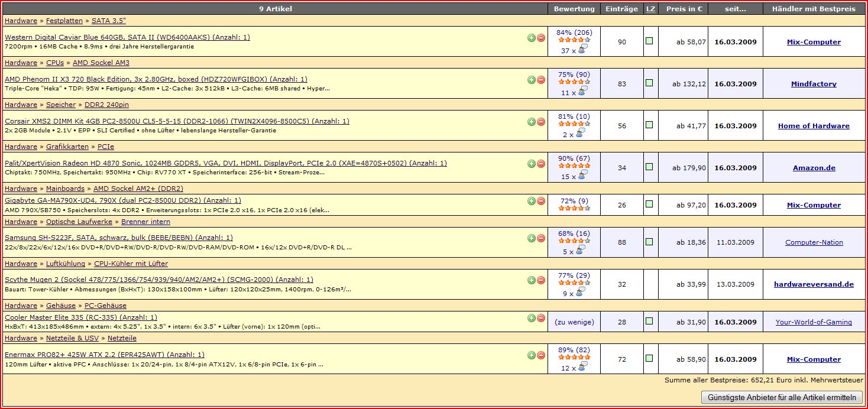Decrease Cooler Master Elite 335 quantity
The height and width of the screenshot is (409, 868).
pyautogui.click(x=541, y=318)
